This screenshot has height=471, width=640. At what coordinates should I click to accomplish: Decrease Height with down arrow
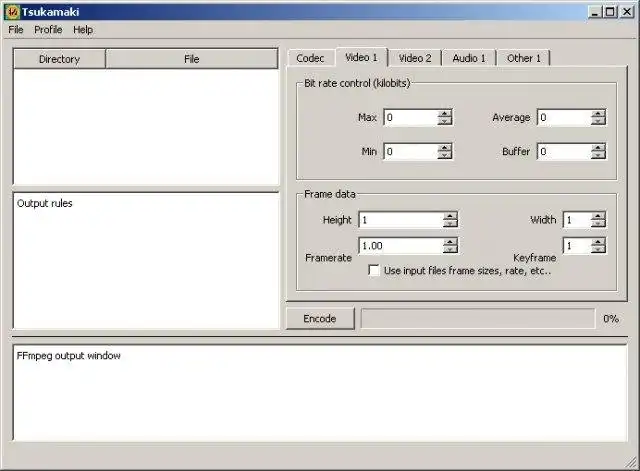[x=450, y=223]
